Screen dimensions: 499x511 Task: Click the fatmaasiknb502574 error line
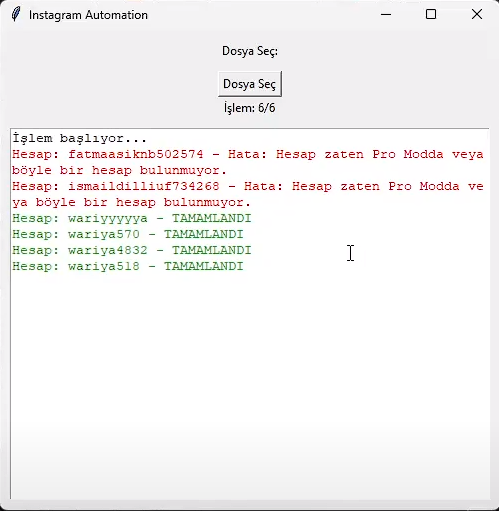click(248, 154)
